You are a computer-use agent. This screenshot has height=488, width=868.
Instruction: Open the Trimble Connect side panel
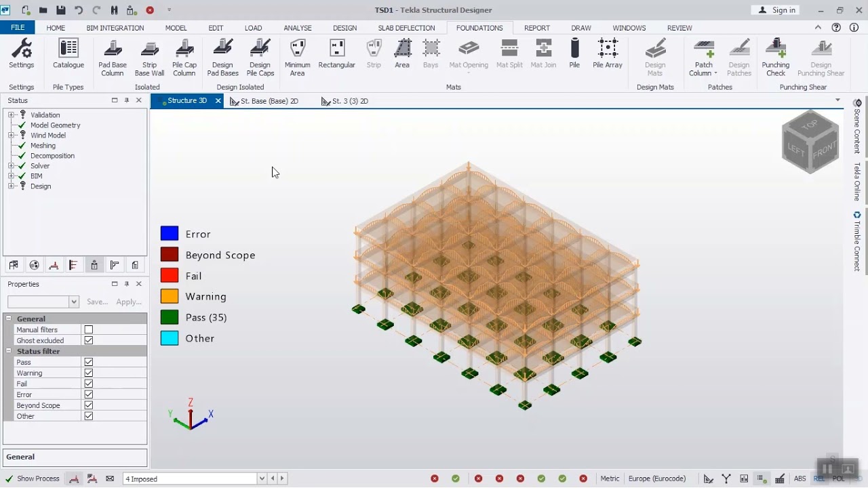click(857, 241)
